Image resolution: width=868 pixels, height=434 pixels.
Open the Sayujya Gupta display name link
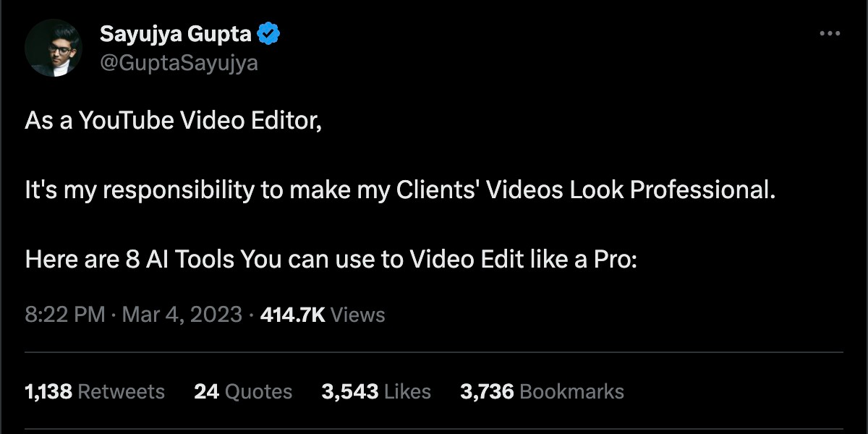[176, 34]
